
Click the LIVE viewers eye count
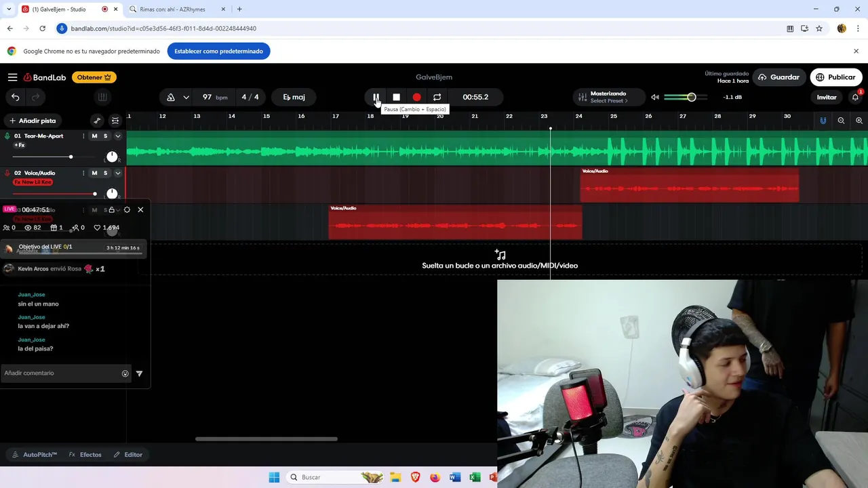click(33, 228)
